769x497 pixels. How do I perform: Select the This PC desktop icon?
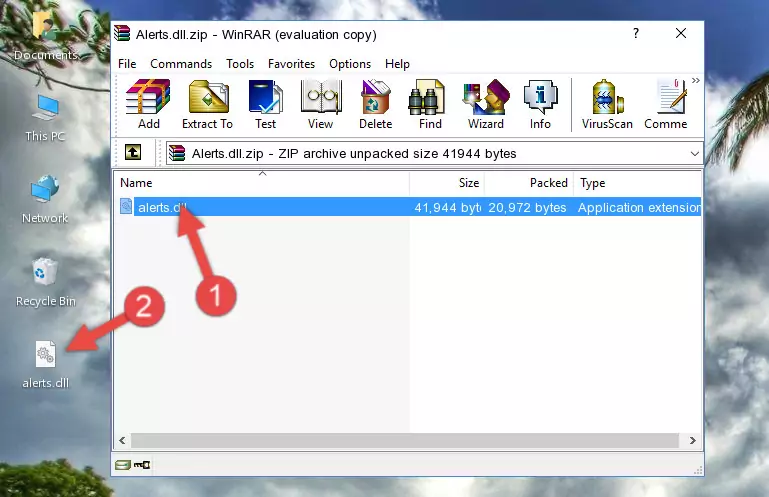pyautogui.click(x=45, y=118)
